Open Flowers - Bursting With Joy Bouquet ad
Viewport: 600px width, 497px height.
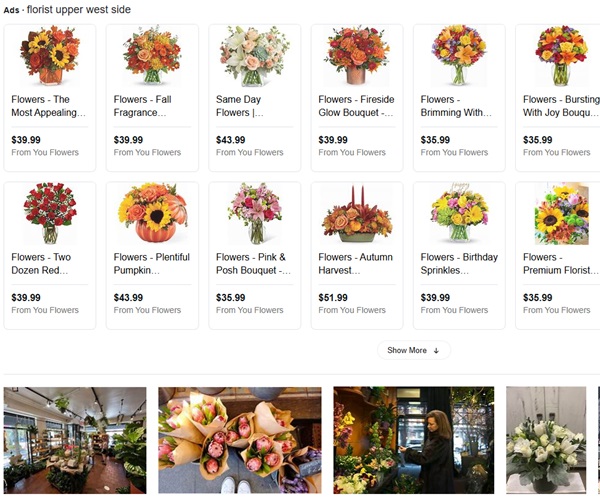pyautogui.click(x=561, y=106)
